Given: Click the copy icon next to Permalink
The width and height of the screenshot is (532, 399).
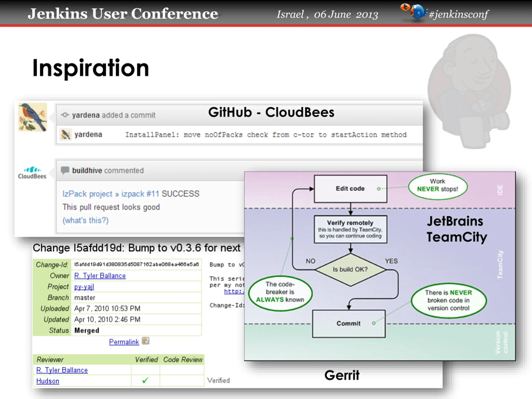Looking at the screenshot, I should click(145, 341).
